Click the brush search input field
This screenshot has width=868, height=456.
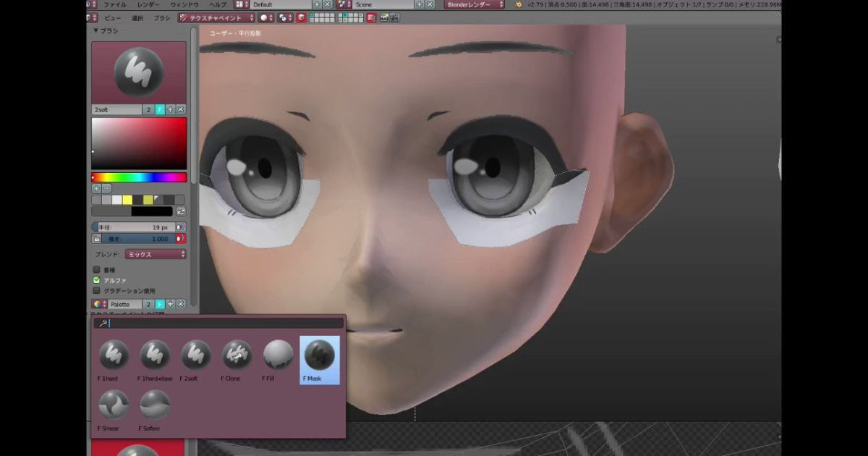[x=217, y=323]
